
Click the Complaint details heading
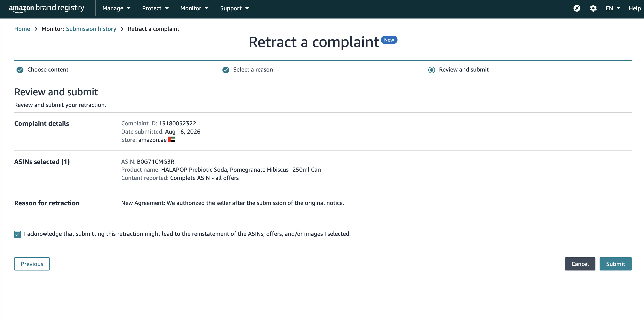click(42, 123)
